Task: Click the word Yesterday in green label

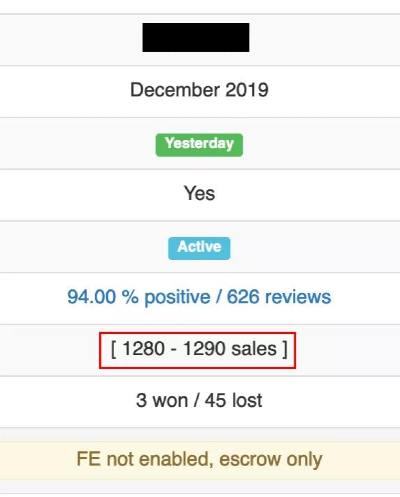Action: [199, 144]
